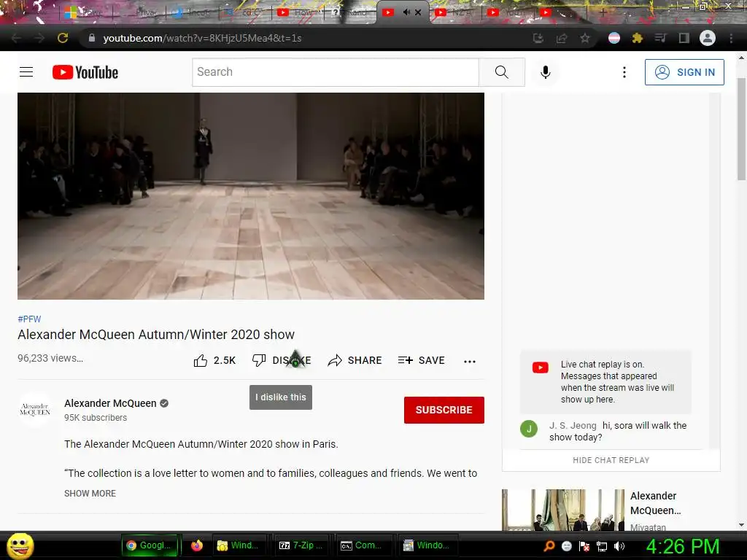
Task: Click the video player to pause
Action: [251, 196]
